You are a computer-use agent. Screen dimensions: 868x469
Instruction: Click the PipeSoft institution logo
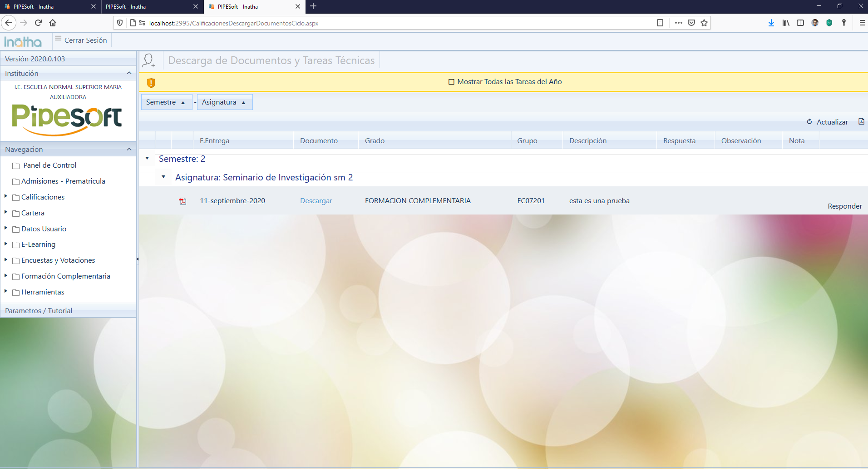pyautogui.click(x=67, y=120)
